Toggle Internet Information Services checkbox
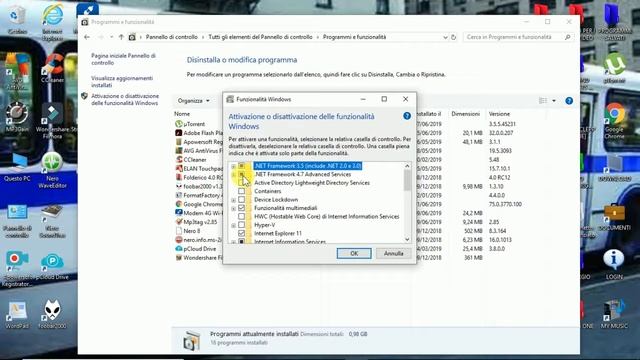640x360 pixels. click(242, 242)
